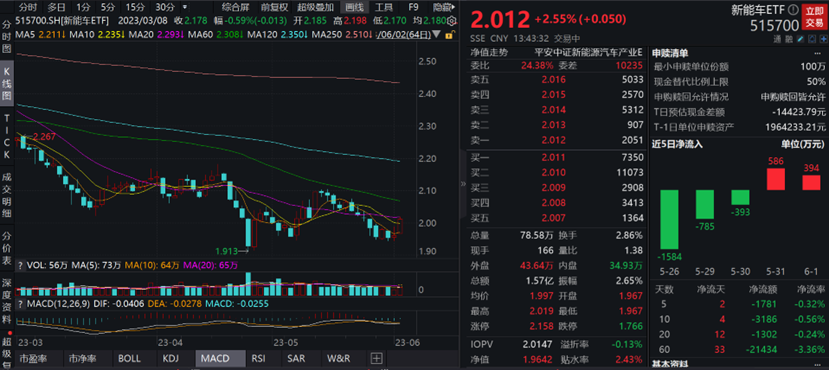Viewport: 829px width, 370px height.
Task: Select the 5分 period
Action: [108, 7]
